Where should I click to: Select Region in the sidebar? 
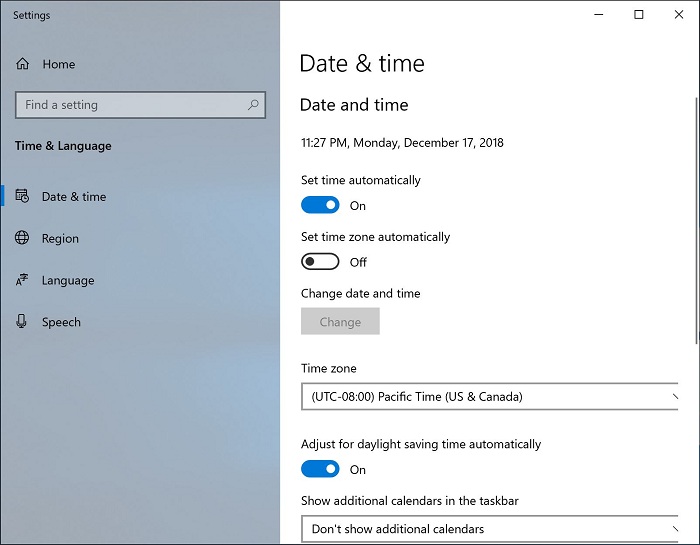pyautogui.click(x=60, y=239)
